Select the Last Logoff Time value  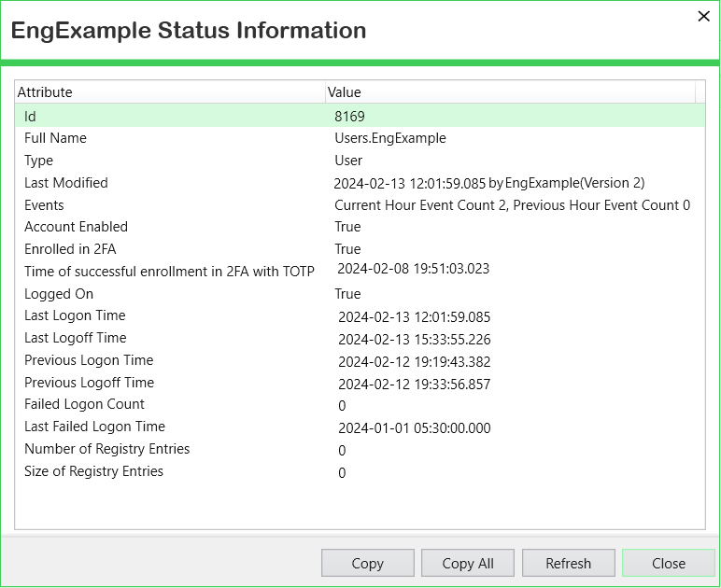(414, 340)
